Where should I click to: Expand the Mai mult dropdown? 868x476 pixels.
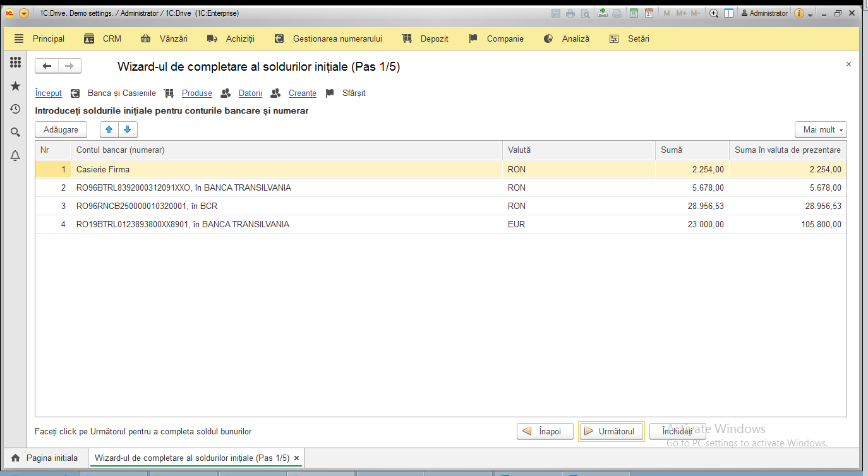[x=821, y=129]
